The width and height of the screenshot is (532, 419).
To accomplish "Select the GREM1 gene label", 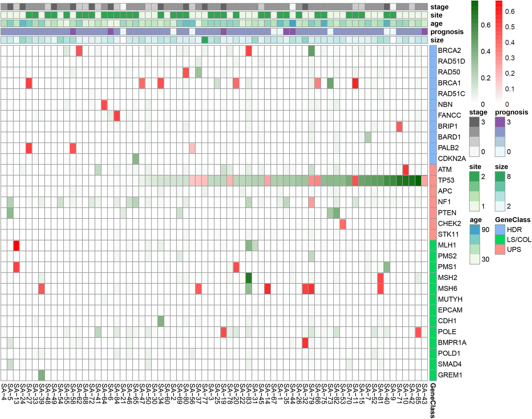I will coord(450,375).
